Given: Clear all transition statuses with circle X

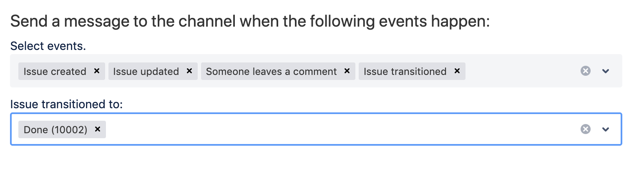Looking at the screenshot, I should click(586, 129).
